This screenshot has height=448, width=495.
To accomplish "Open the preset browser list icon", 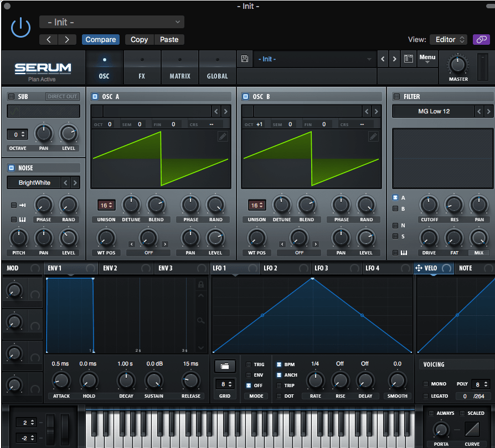I will [x=409, y=59].
